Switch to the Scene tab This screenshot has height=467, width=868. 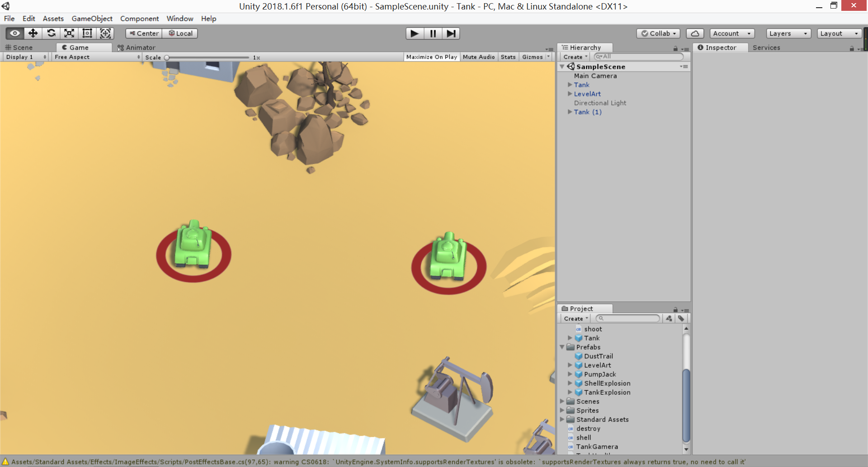[x=19, y=47]
